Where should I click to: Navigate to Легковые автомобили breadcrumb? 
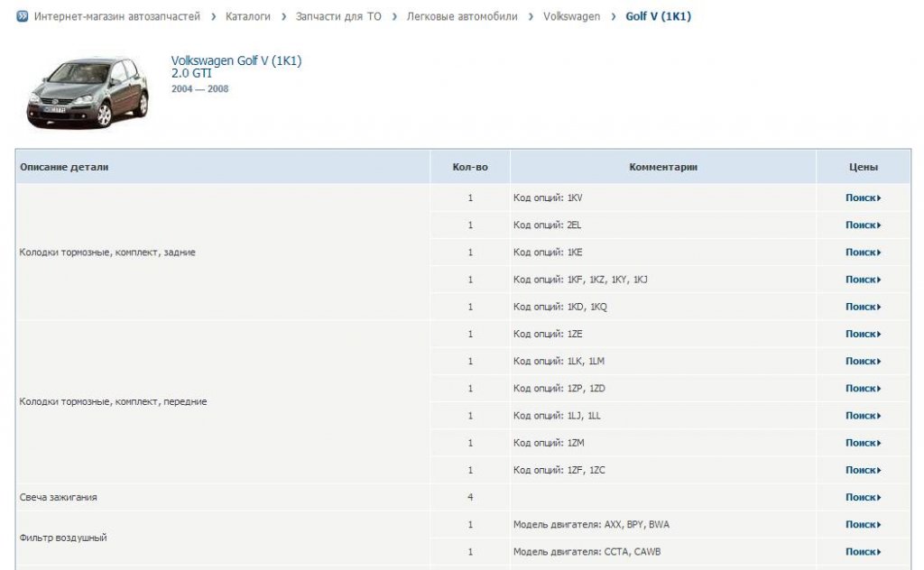coord(462,16)
